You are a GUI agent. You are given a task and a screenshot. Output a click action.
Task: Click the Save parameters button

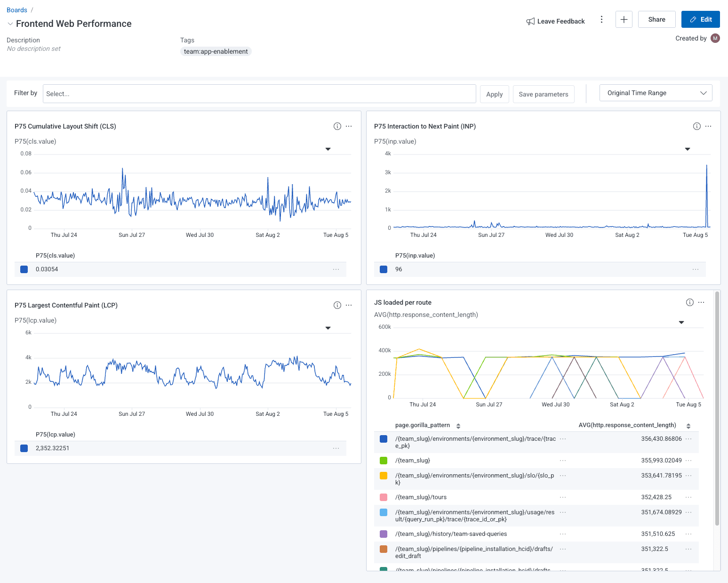544,94
